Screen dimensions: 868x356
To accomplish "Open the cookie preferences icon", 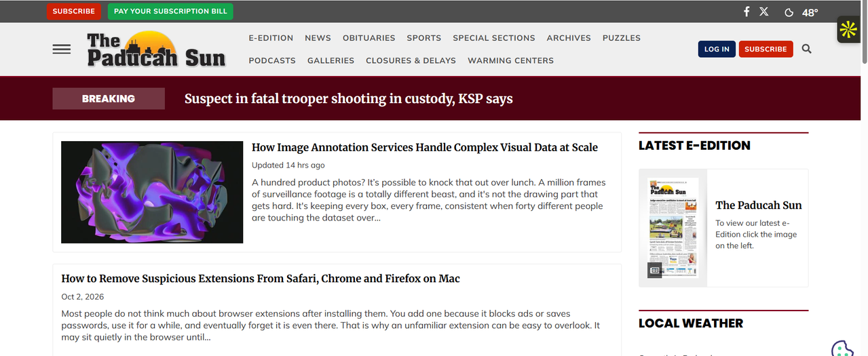I will [x=843, y=349].
